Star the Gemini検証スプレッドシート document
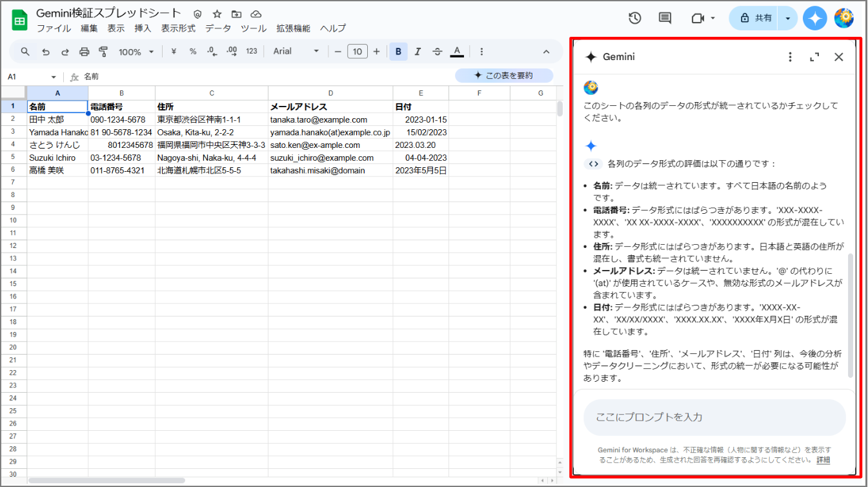 pos(217,14)
